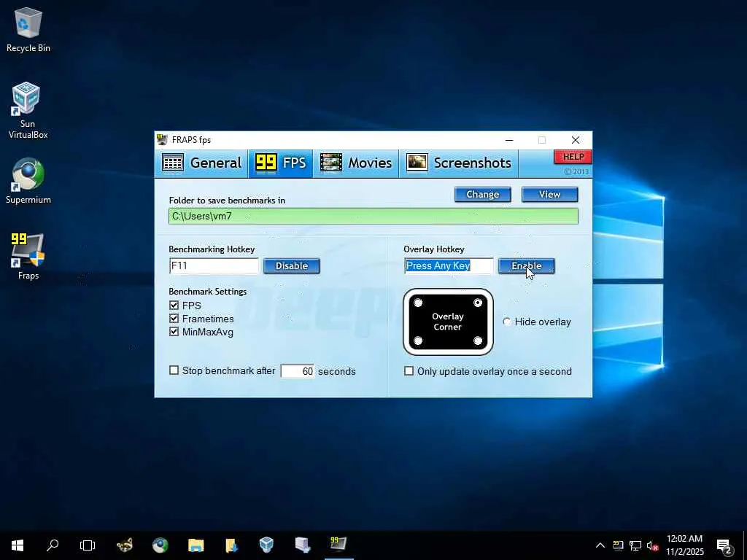Screen dimensions: 747x560
Task: Open the computer device icon on the taskbar
Action: point(303,545)
